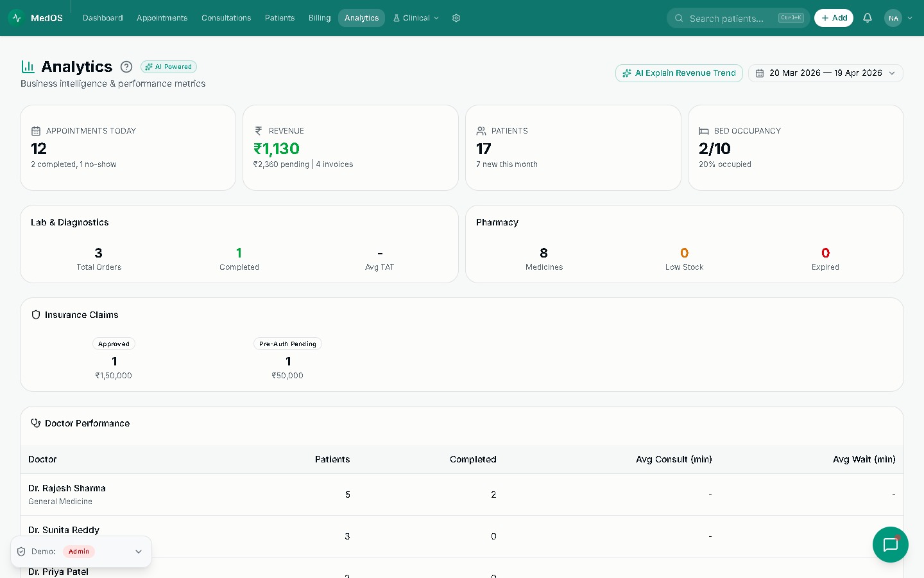
Task: Click the MedOS logo icon
Action: coord(16,18)
